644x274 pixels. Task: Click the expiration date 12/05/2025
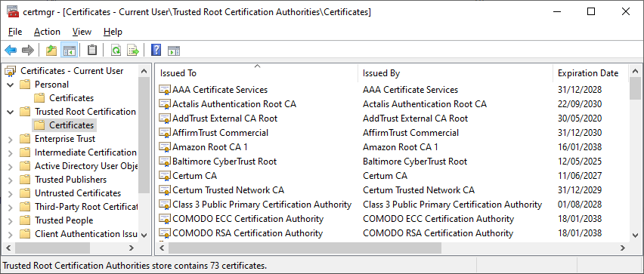(580, 162)
